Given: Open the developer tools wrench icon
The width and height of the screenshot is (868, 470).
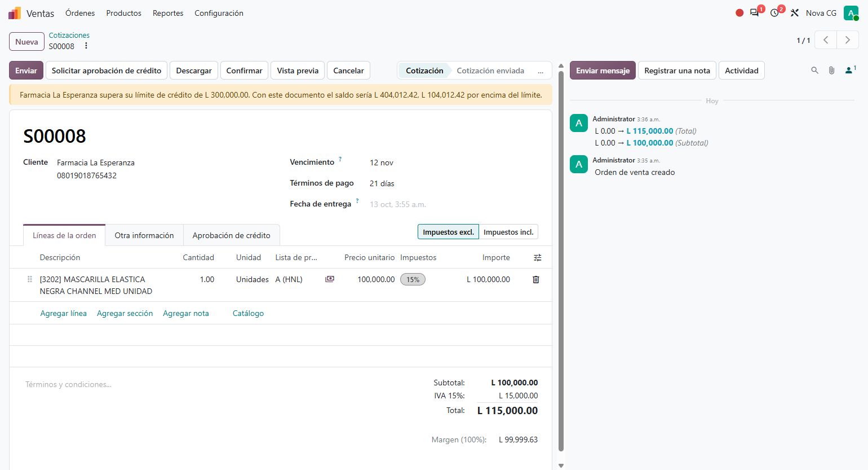Looking at the screenshot, I should tap(795, 13).
